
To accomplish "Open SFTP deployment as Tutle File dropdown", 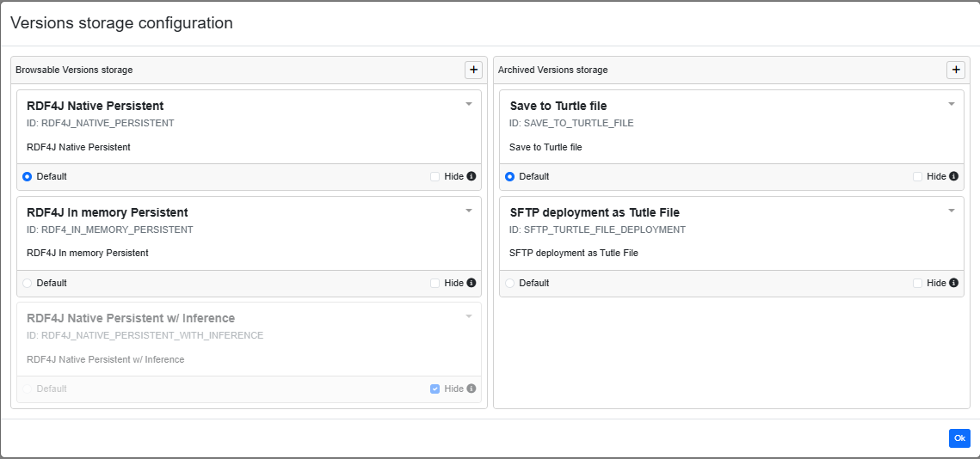I will [x=952, y=211].
